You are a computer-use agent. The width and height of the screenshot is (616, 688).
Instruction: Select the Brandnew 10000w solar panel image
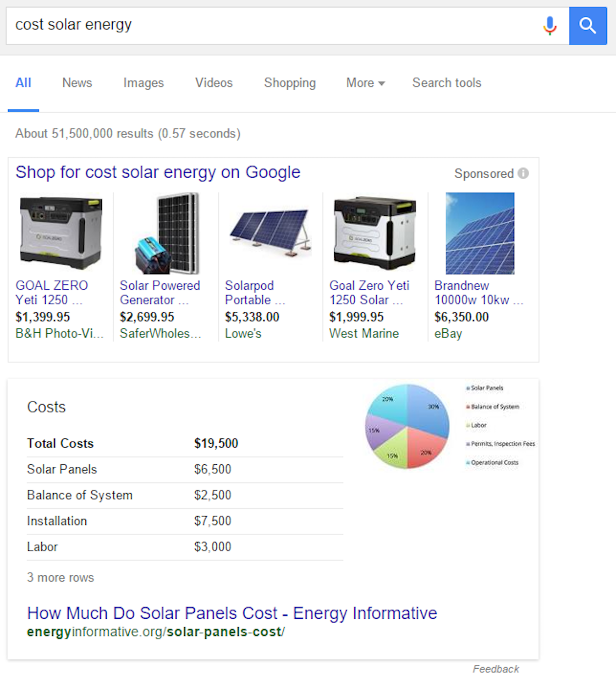479,233
